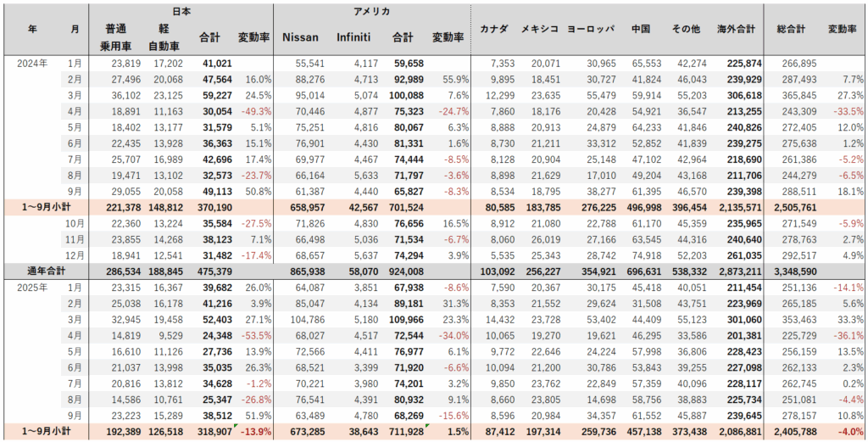The height and width of the screenshot is (442, 868).
Task: Click the メキシコ column header
Action: click(x=540, y=29)
